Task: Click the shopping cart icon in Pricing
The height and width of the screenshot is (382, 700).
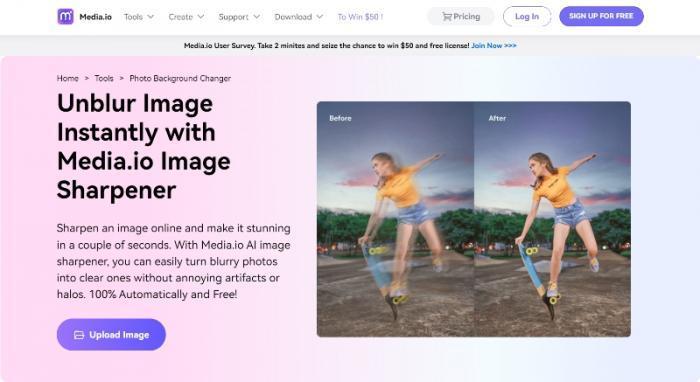Action: pos(447,17)
